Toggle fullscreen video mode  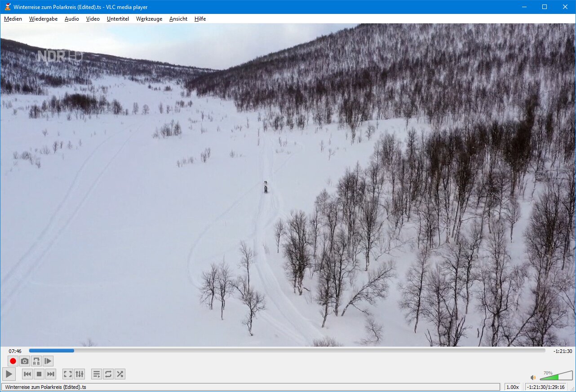[x=67, y=374]
